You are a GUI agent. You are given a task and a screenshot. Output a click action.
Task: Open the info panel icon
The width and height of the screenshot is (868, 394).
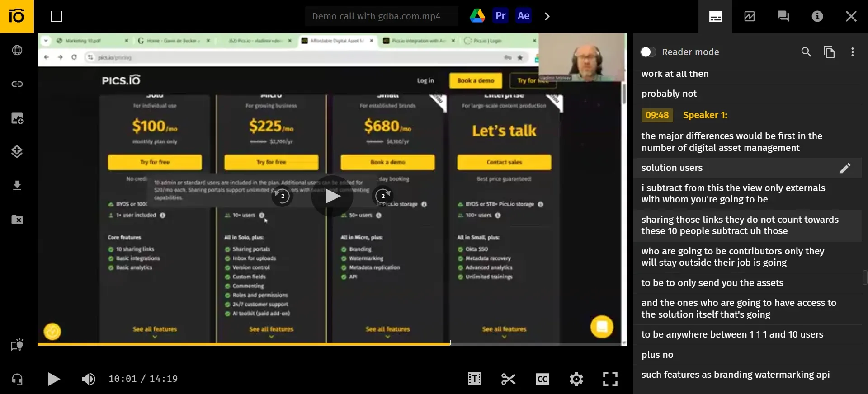click(x=817, y=16)
